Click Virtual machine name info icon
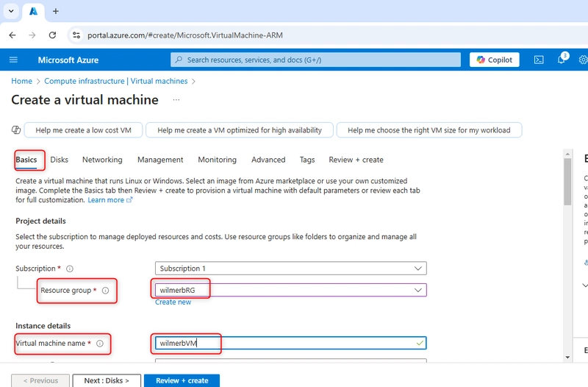This screenshot has height=387, width=588. click(x=100, y=344)
